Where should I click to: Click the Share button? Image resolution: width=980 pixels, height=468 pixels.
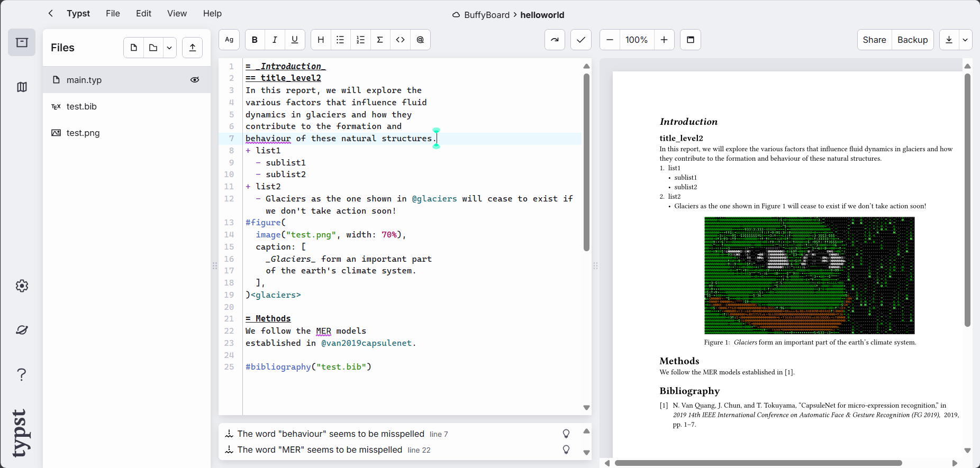click(874, 40)
